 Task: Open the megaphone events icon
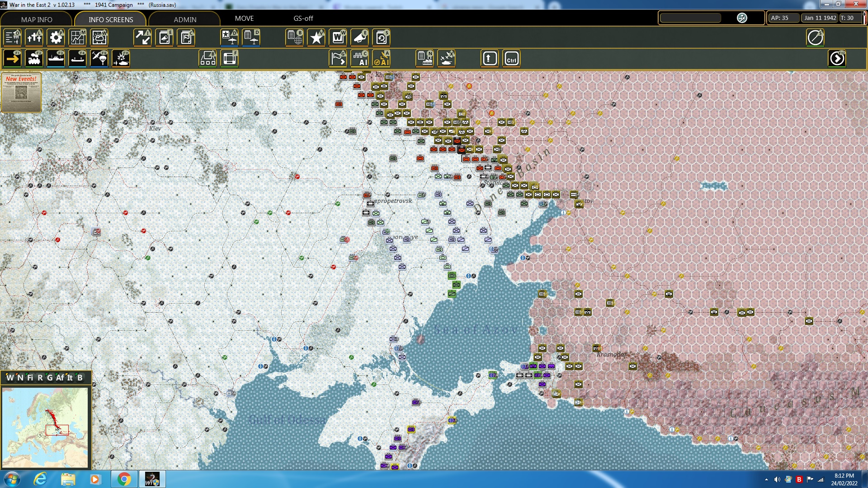click(x=359, y=38)
